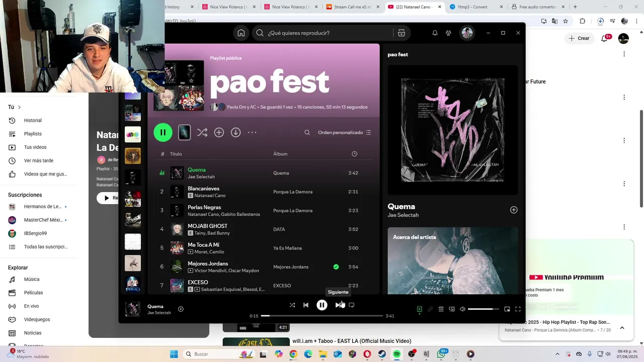
Task: Open playlist more options menu
Action: point(252,133)
